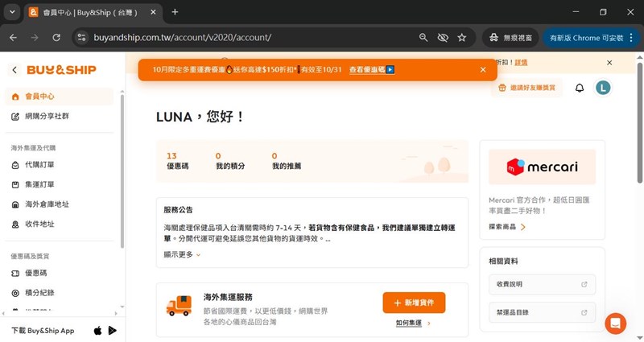Open the 收費說明 external link
The width and height of the screenshot is (644, 342).
coord(542,284)
